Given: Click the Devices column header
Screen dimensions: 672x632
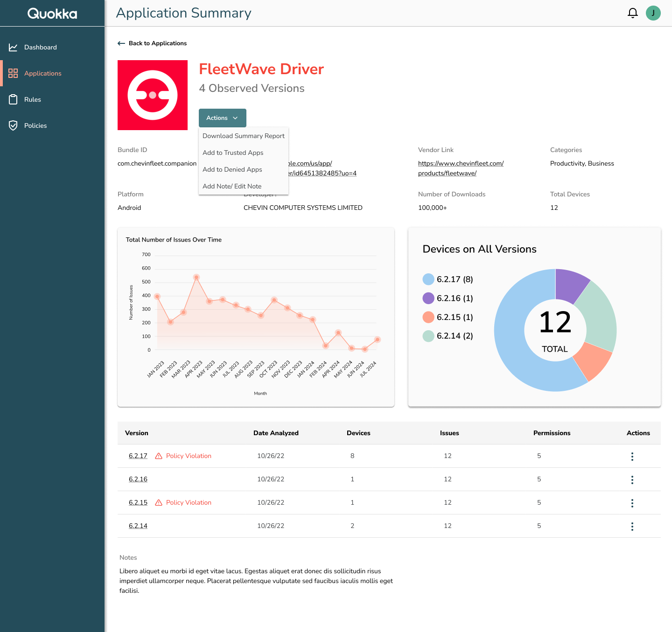Looking at the screenshot, I should click(x=358, y=433).
